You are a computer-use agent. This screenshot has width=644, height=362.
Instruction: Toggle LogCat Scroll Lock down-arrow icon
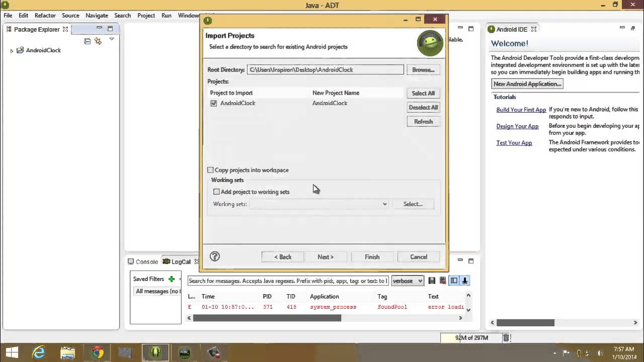coord(465,281)
